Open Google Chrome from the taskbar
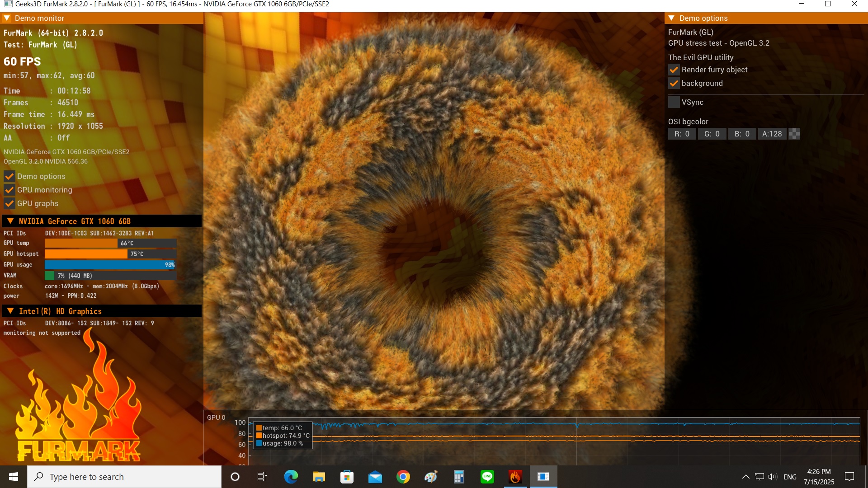 (403, 477)
